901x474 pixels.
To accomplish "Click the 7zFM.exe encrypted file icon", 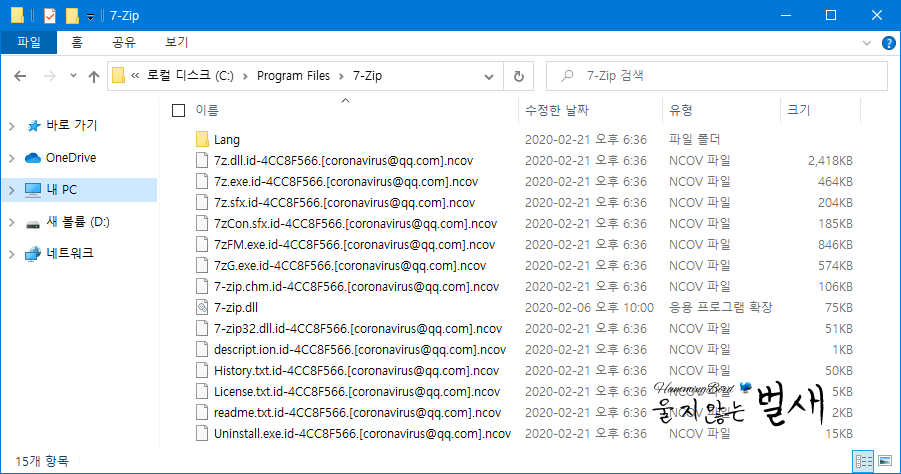I will (202, 244).
